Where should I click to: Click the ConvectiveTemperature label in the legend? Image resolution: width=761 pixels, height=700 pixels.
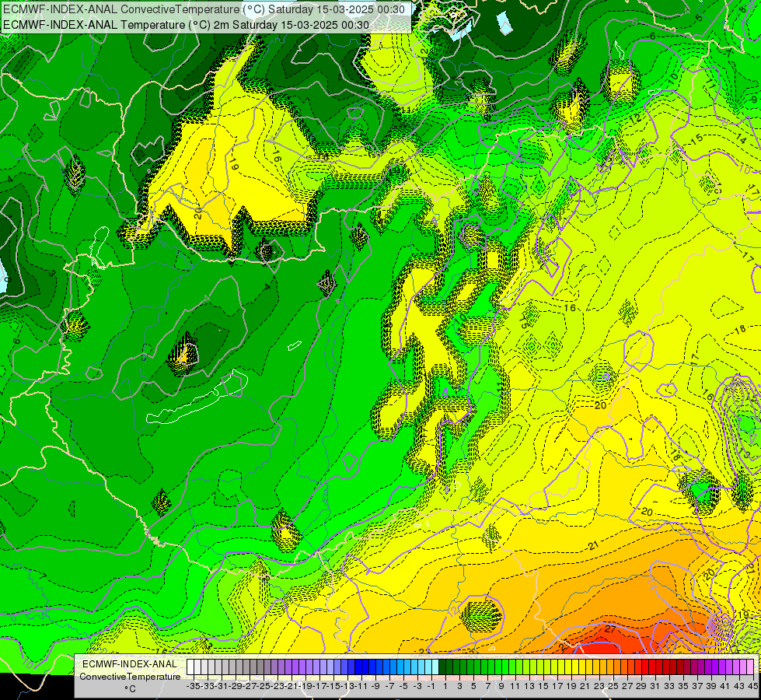click(x=130, y=676)
